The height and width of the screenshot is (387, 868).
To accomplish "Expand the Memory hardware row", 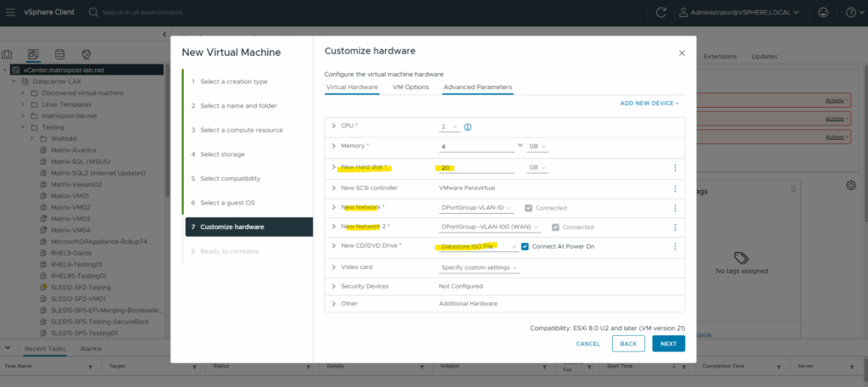I will (334, 147).
